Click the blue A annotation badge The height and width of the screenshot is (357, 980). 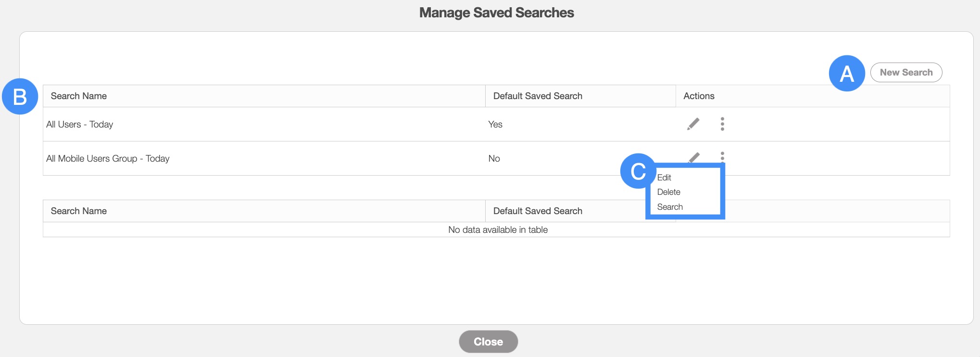847,73
